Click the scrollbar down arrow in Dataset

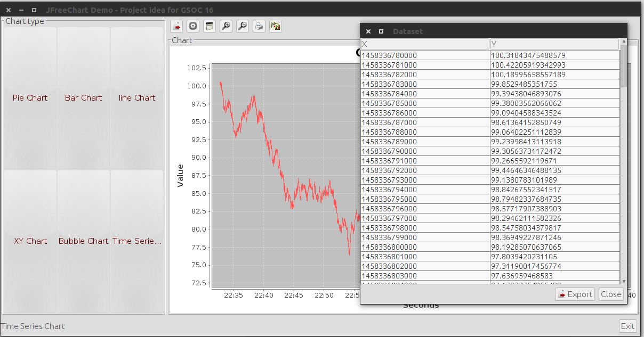pyautogui.click(x=624, y=281)
